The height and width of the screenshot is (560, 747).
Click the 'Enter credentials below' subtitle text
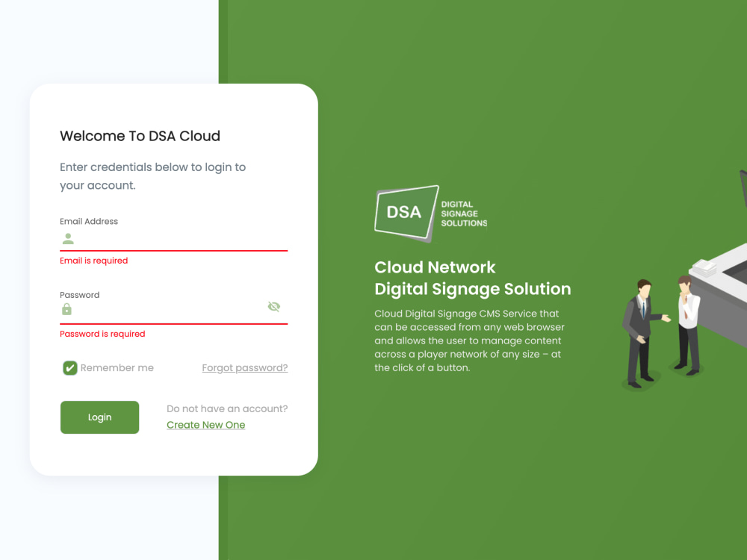[153, 176]
